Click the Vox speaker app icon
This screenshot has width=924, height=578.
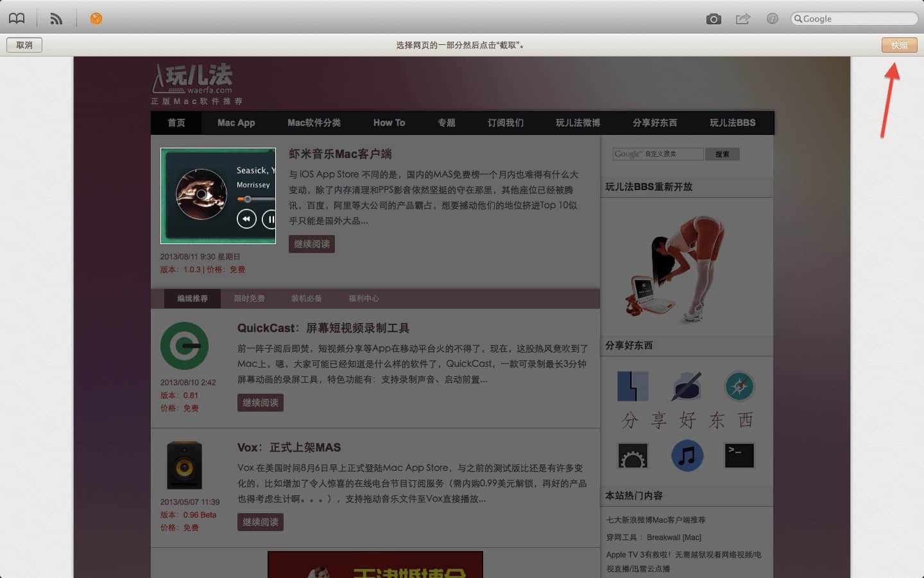185,465
